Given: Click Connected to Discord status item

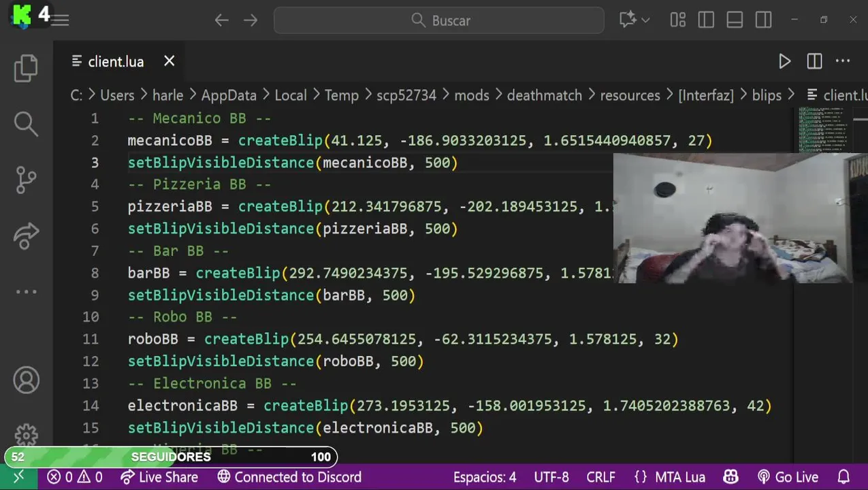Looking at the screenshot, I should pyautogui.click(x=289, y=477).
